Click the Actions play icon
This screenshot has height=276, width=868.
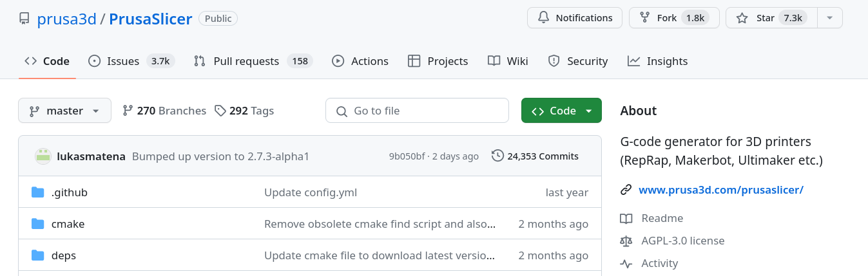(x=338, y=61)
